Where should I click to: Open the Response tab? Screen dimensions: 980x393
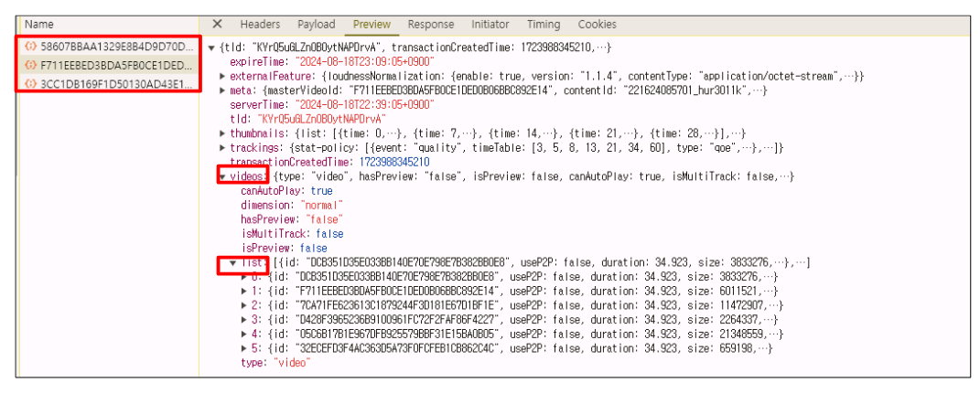[x=431, y=25]
